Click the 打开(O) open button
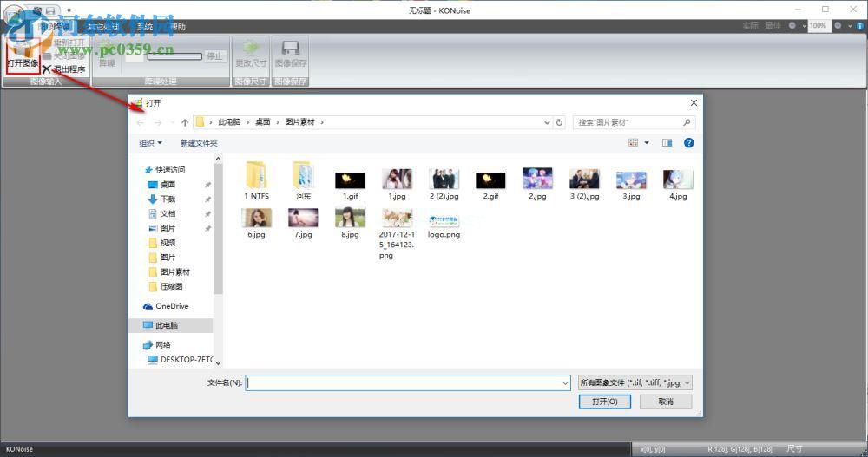Image resolution: width=868 pixels, height=457 pixels. [604, 402]
